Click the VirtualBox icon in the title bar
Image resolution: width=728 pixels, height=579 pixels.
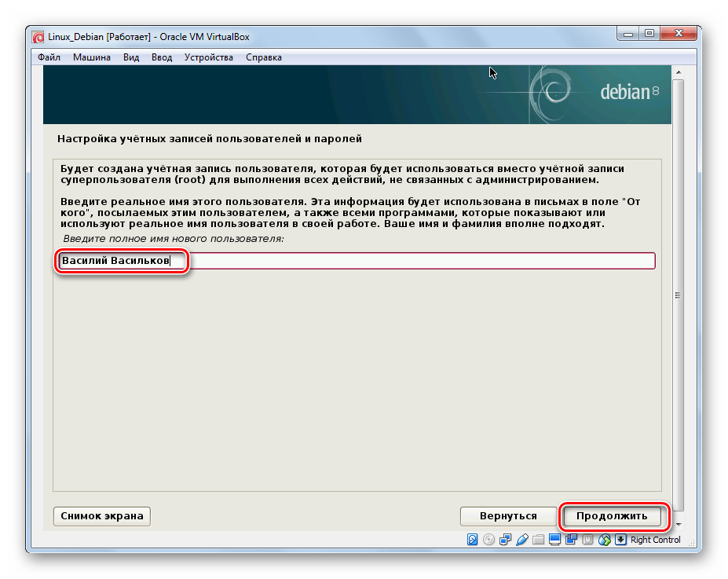coord(38,36)
